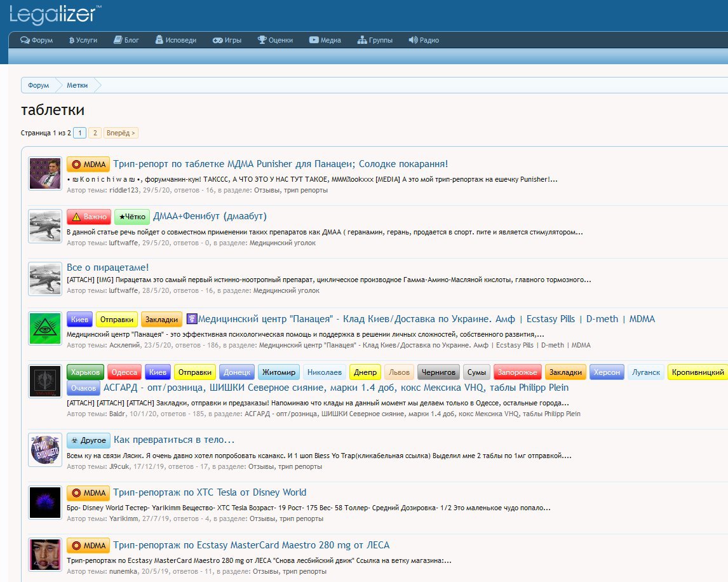Click author link riddle123
Screen dimensions: 728x582
tap(124, 191)
